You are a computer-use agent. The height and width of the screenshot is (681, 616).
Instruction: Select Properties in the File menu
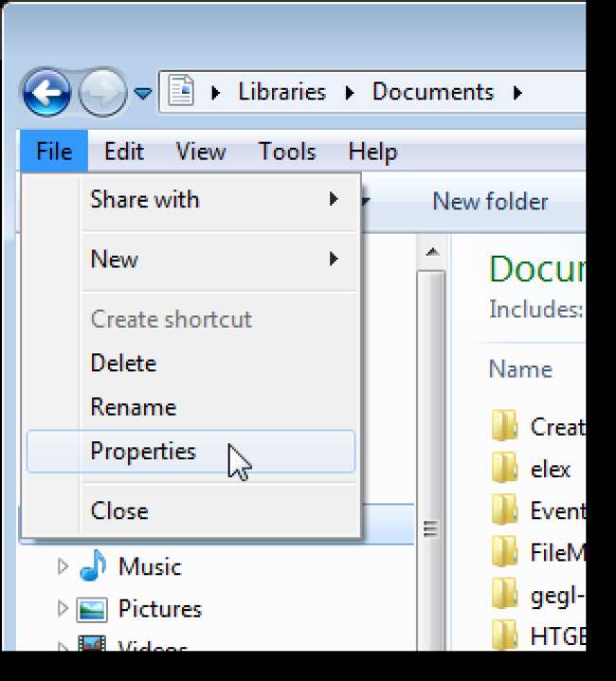coord(191,451)
